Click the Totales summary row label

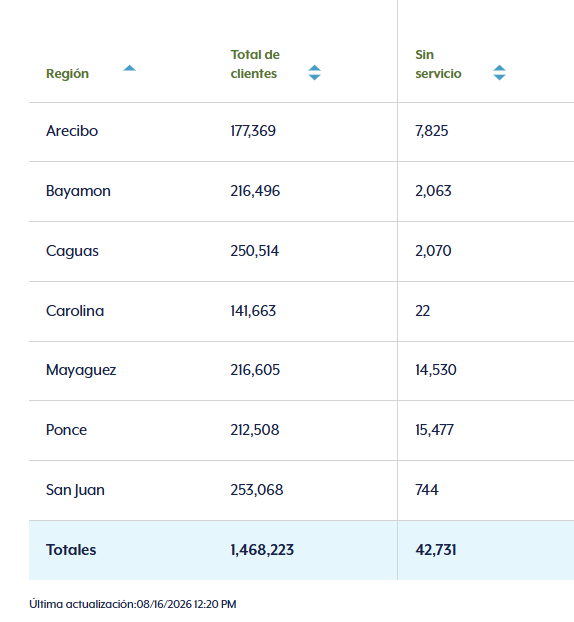tap(71, 550)
